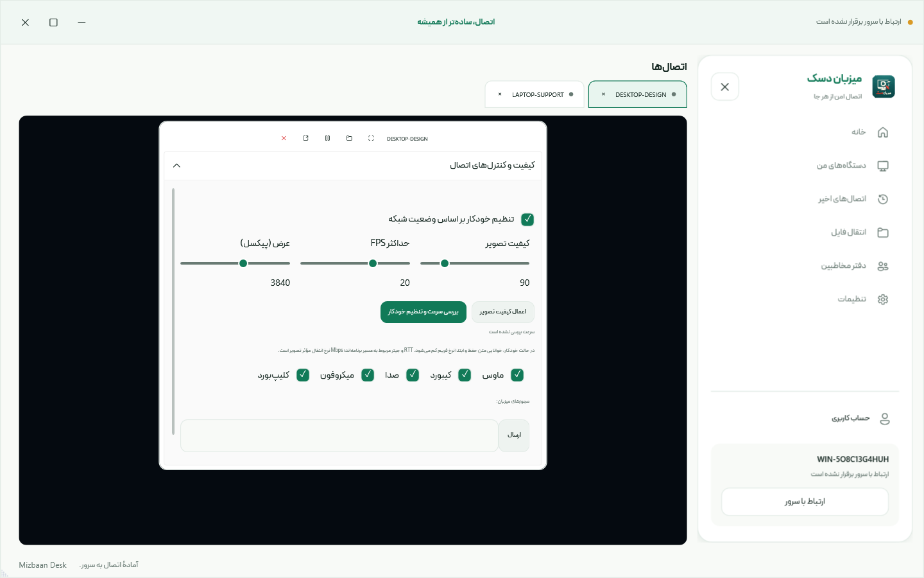Click the pop-out window icon in the session toolbar
Viewport: 924px width, 578px height.
coord(305,138)
